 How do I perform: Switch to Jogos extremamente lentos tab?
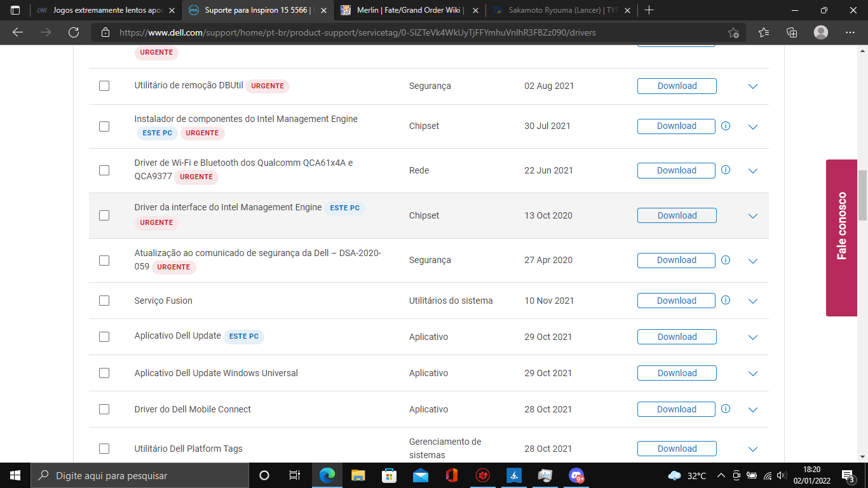click(105, 11)
